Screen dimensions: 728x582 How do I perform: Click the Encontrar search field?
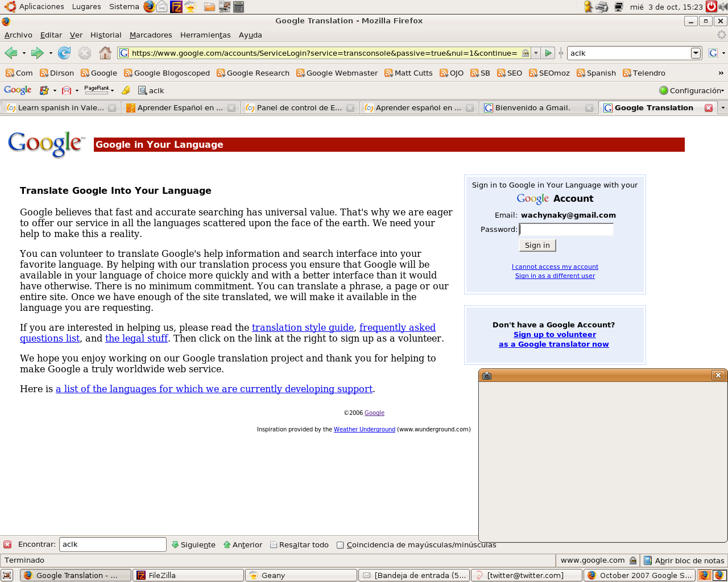click(x=113, y=544)
